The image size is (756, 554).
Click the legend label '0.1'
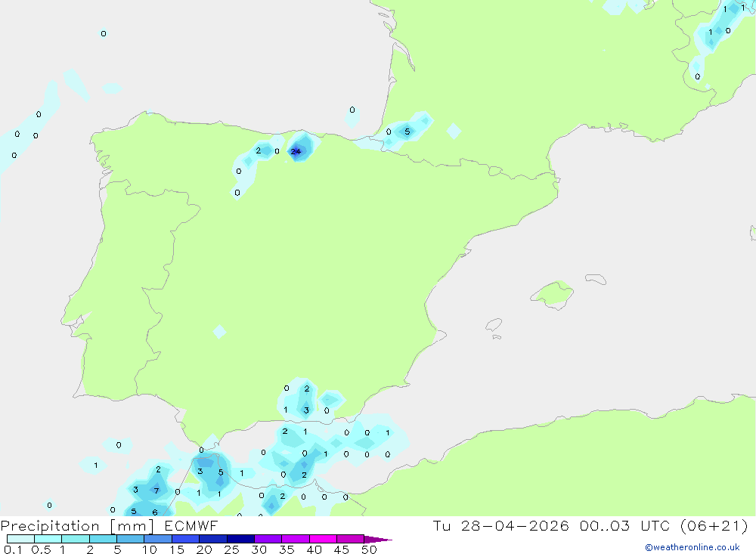tap(13, 549)
